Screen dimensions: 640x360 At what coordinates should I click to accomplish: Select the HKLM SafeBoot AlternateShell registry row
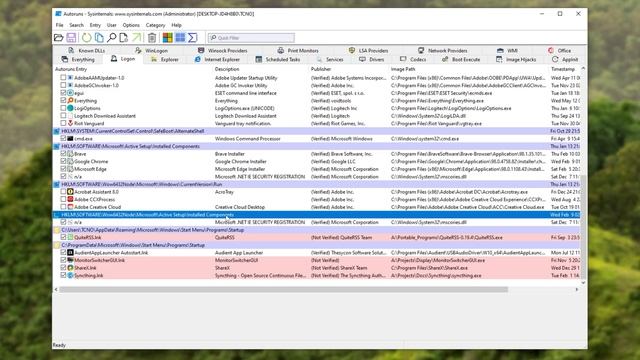[316, 131]
